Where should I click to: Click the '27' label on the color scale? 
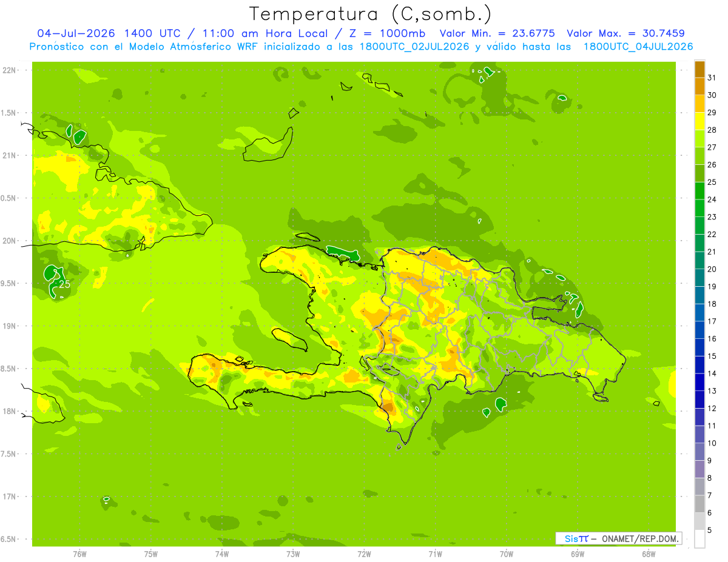click(x=712, y=147)
